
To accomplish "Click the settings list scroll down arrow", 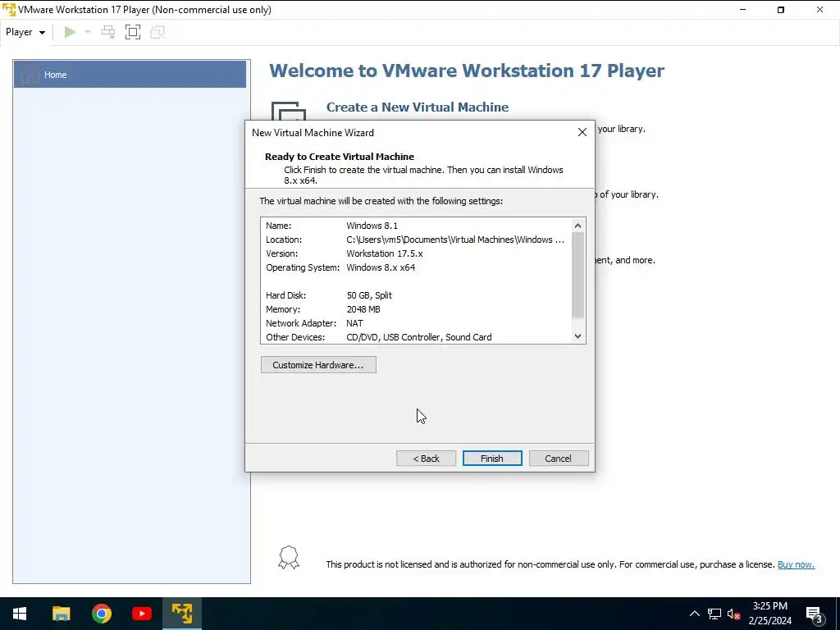I will coord(577,336).
